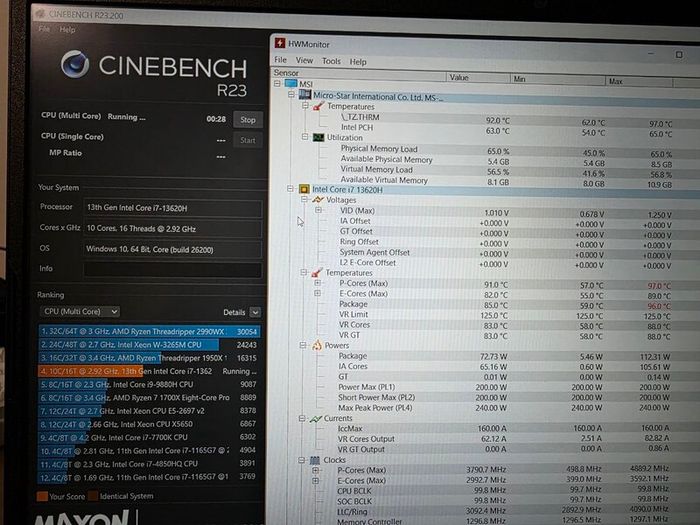Viewport: 700px width, 525px height.
Task: Click the Voltages lightning icon
Action: [318, 200]
